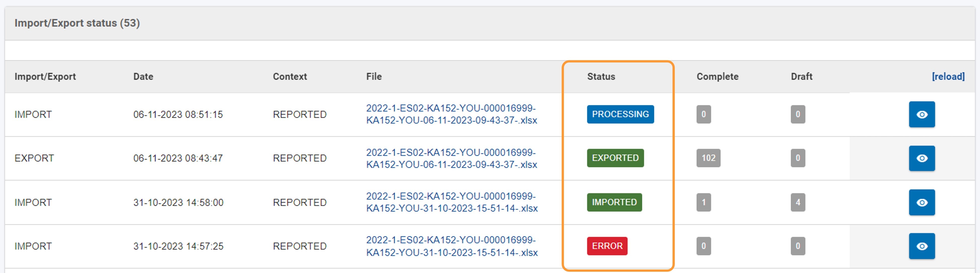The image size is (980, 273).
Task: Click Complete badge 0 in the PROCESSING row
Action: coord(703,114)
